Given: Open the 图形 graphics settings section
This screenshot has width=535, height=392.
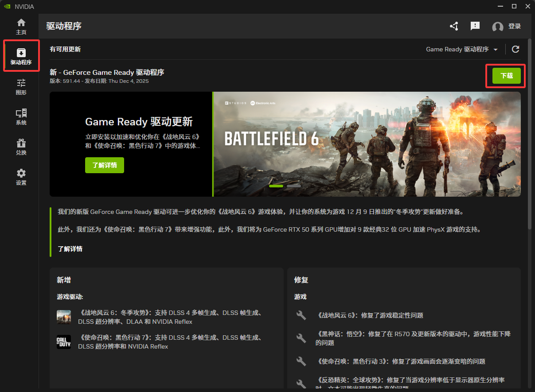Looking at the screenshot, I should [x=21, y=87].
